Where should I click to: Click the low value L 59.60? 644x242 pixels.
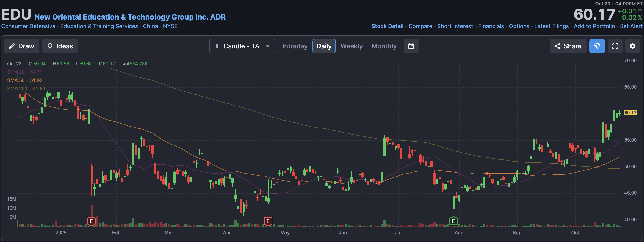coord(84,64)
